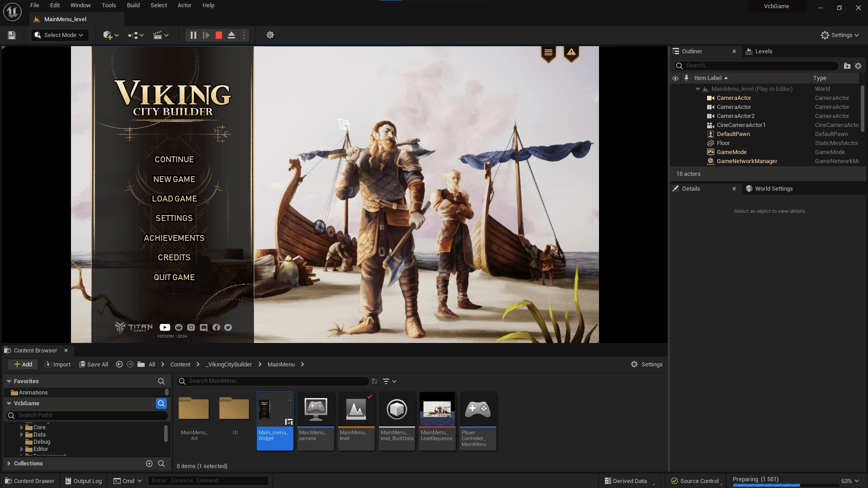Close the Details tab
This screenshot has height=488, width=868.
[x=734, y=189]
